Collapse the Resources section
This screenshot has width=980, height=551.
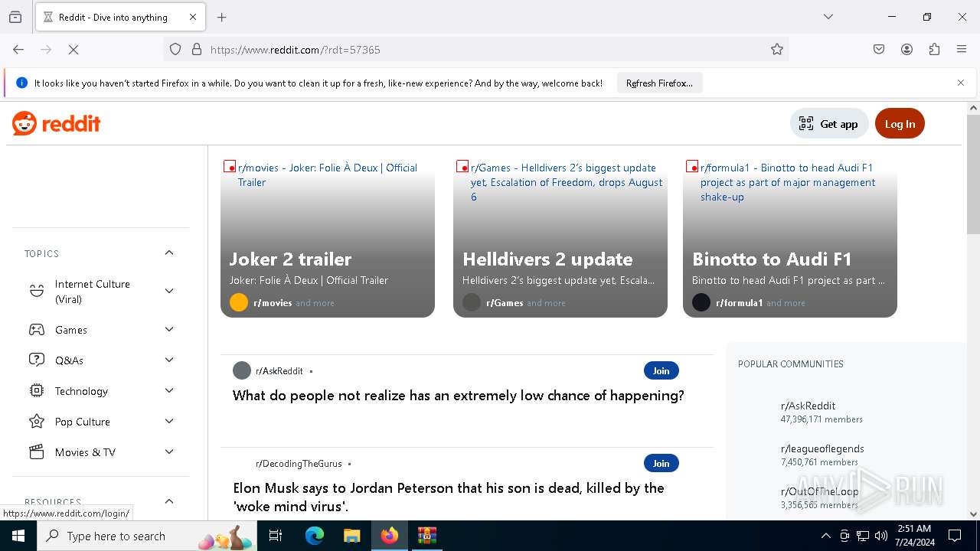[169, 501]
